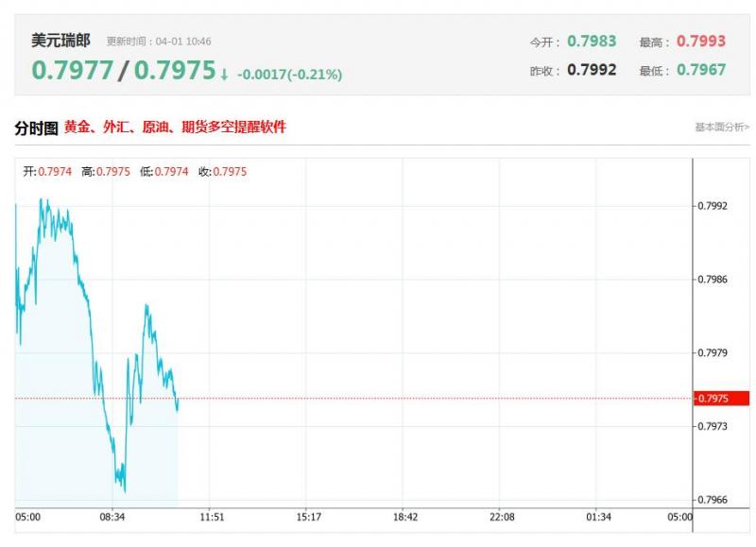Screen dimensions: 756x547
Task: Click the 收:0.7975 readout in chart
Action: coord(222,172)
